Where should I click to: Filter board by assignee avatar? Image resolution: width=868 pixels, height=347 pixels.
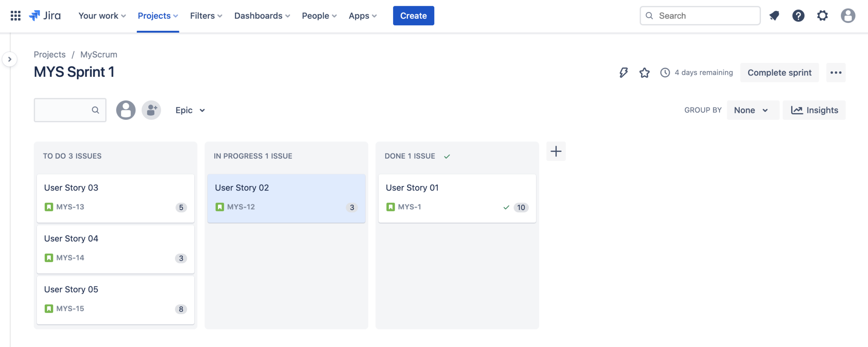(x=126, y=110)
